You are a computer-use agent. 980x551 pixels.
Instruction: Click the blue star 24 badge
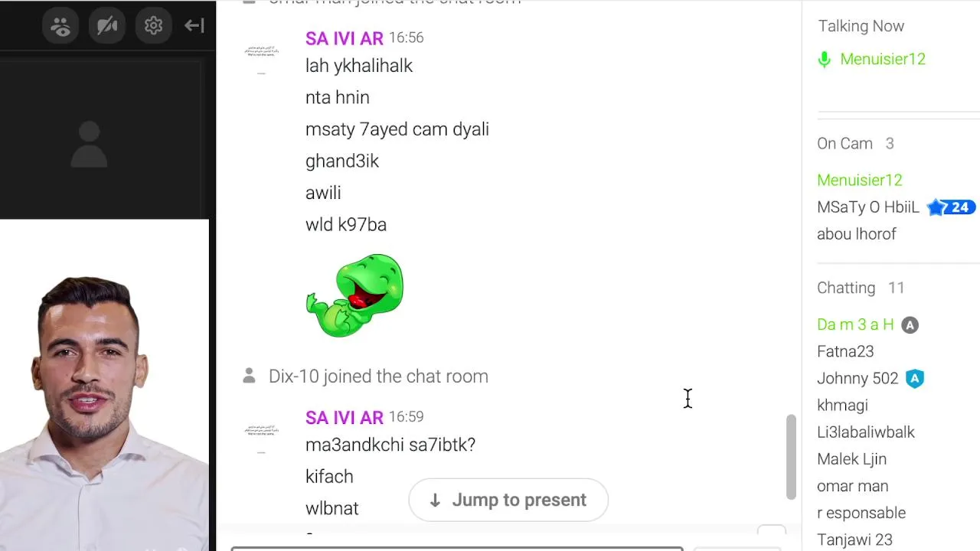pos(951,207)
